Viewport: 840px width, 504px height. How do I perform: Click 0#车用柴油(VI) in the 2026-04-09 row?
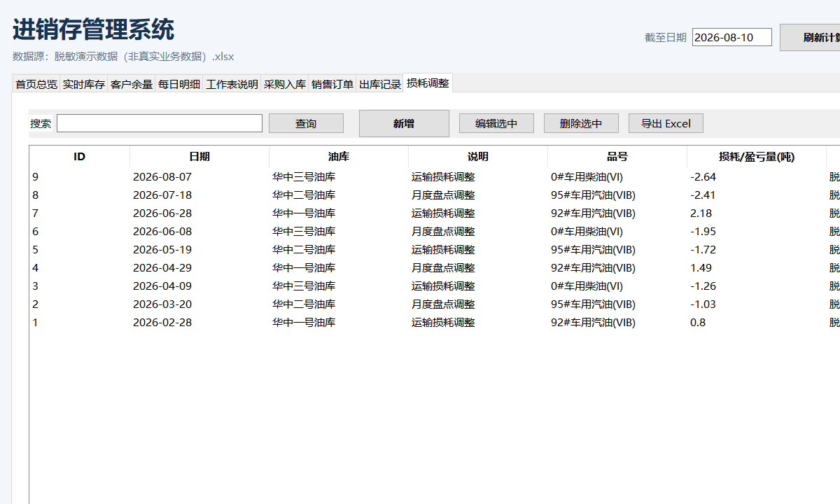pos(587,286)
